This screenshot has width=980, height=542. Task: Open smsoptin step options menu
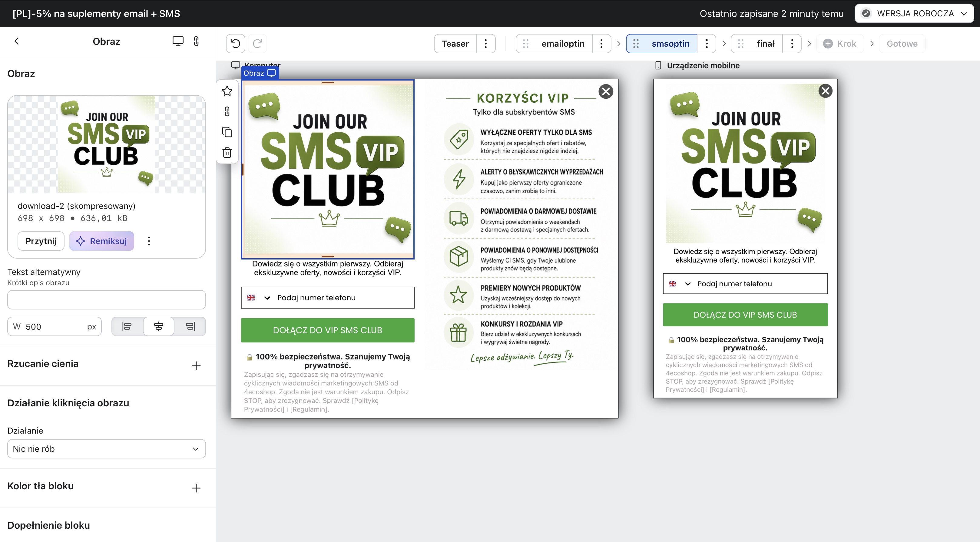click(x=707, y=43)
